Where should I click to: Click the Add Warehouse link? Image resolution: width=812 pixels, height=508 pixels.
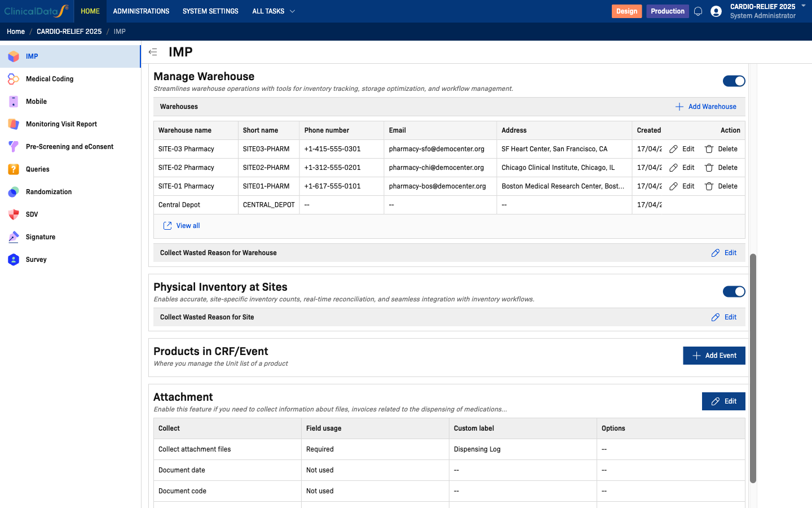pos(706,106)
